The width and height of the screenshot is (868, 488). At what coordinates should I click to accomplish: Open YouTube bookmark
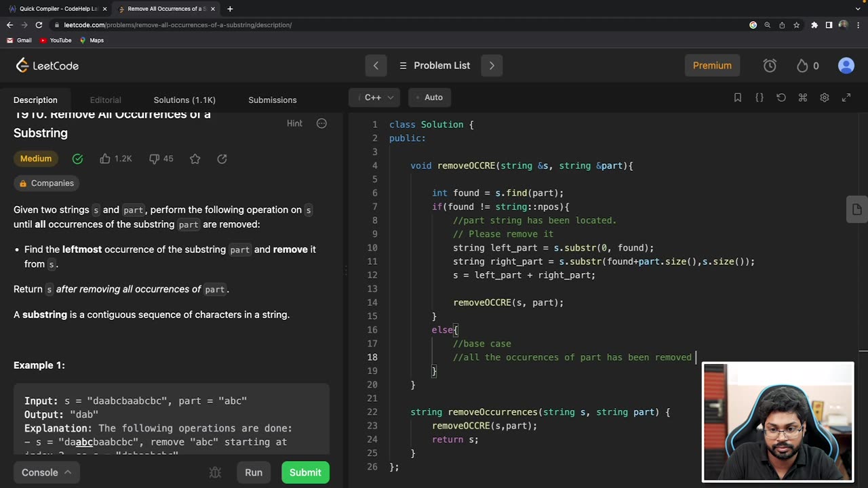click(56, 40)
